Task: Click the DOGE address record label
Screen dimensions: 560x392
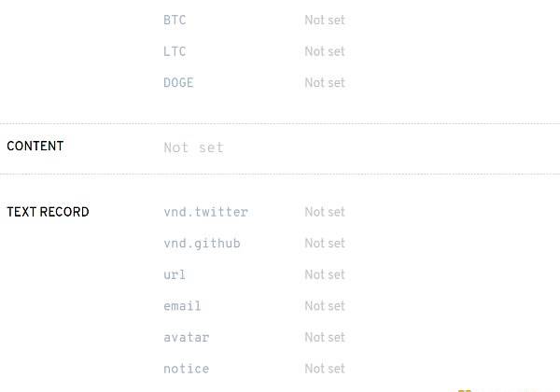Action: (178, 83)
